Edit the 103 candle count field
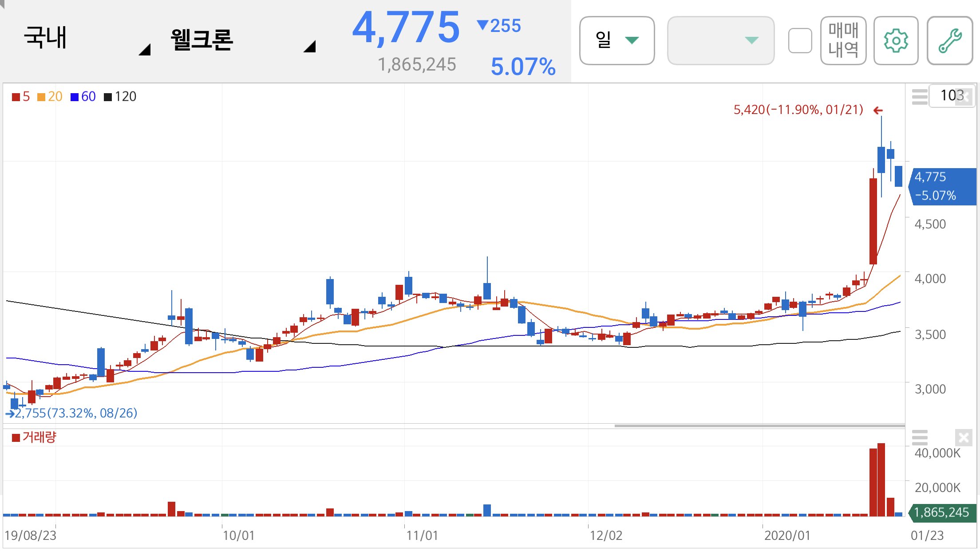Viewport: 980px width, 551px height. [952, 95]
